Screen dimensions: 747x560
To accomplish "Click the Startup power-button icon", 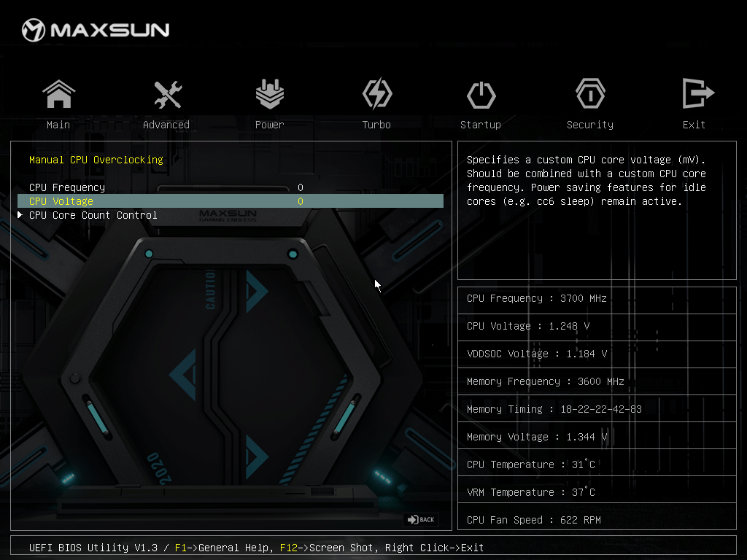I will click(481, 95).
